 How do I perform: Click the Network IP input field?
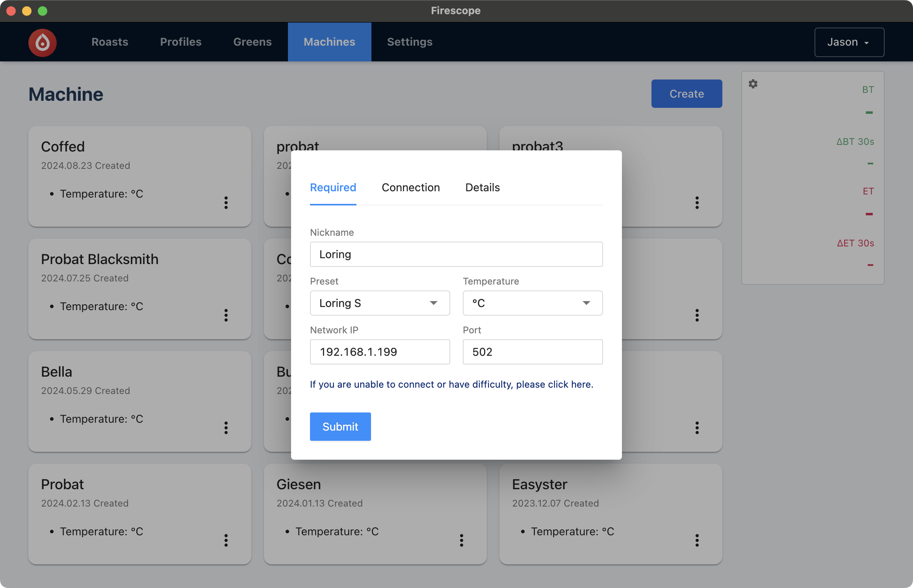(380, 352)
